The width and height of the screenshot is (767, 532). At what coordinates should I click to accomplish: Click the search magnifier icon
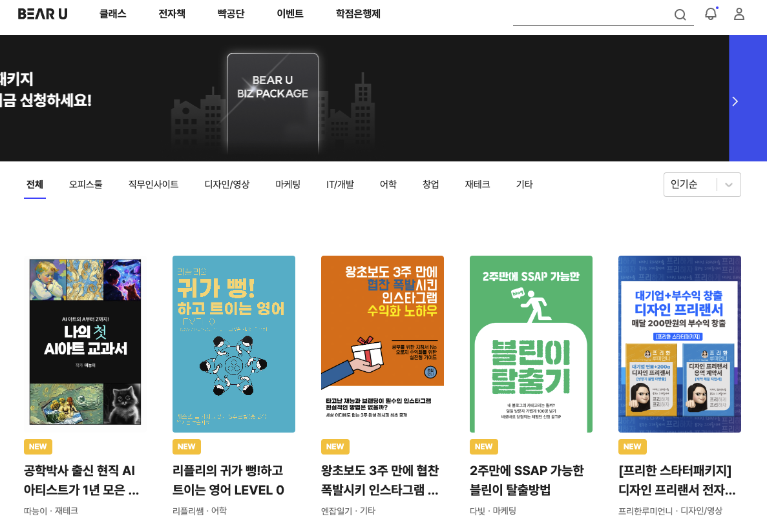(680, 14)
